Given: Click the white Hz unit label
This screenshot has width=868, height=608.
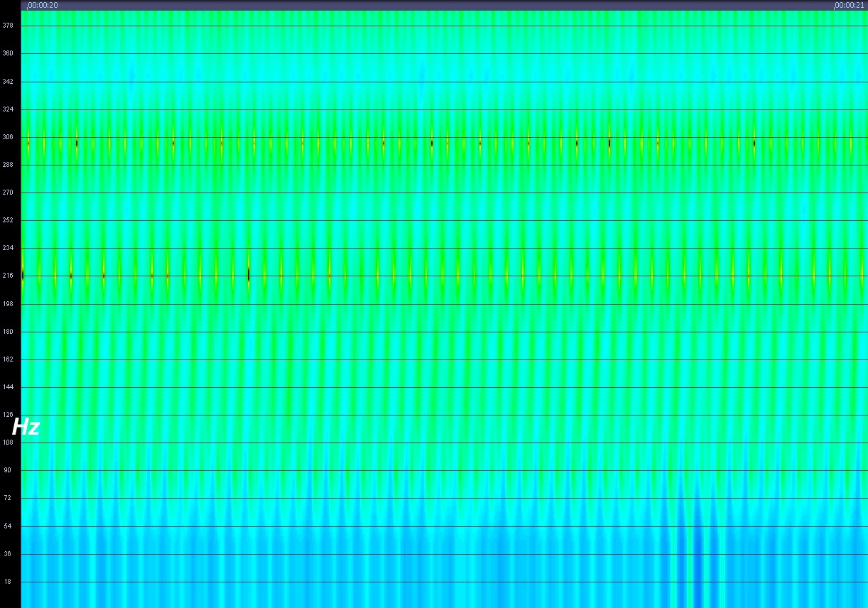Looking at the screenshot, I should coord(26,428).
